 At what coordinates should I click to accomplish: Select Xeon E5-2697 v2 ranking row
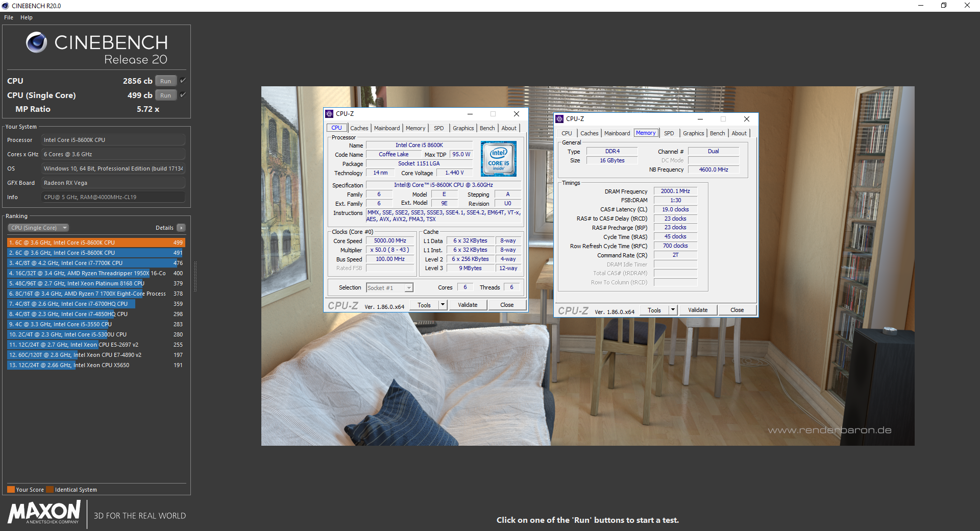96,345
